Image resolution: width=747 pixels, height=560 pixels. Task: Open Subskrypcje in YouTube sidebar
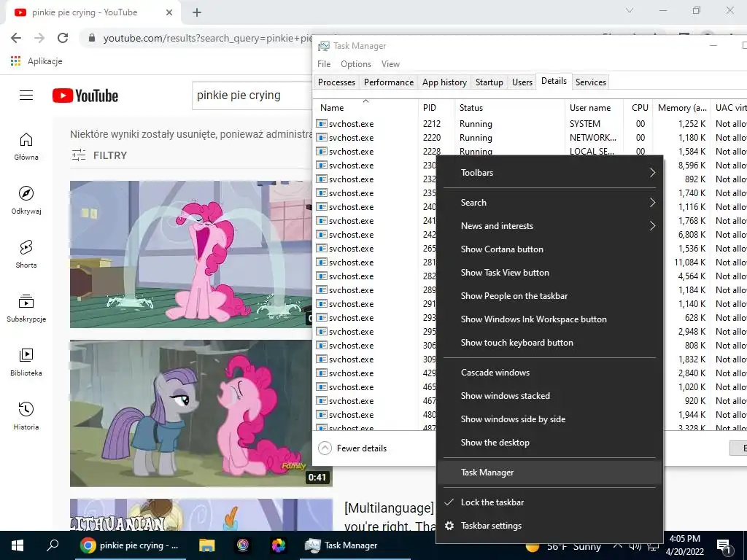tap(26, 308)
